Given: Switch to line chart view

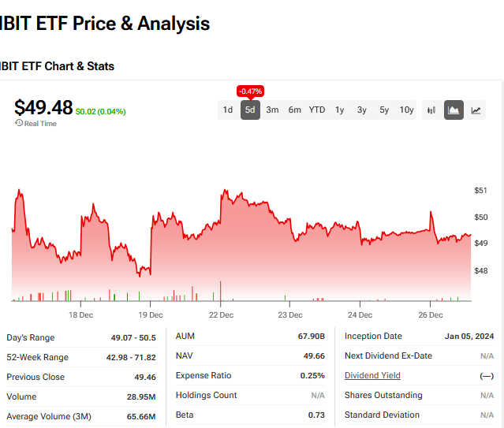Looking at the screenshot, I should [x=476, y=110].
